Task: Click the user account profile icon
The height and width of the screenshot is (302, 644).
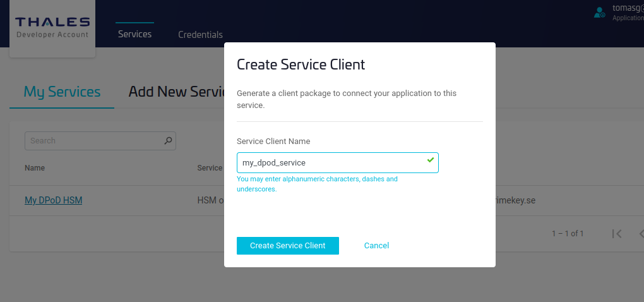Action: tap(600, 13)
